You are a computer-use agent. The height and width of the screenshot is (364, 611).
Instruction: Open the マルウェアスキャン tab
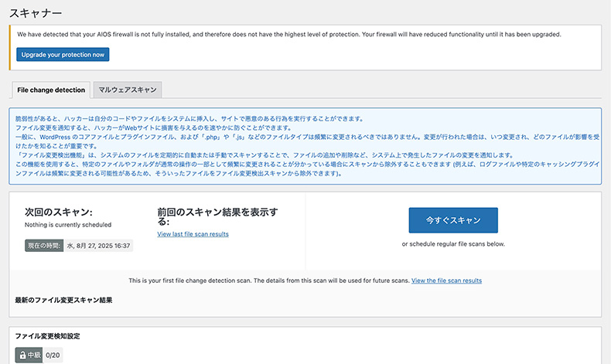pos(128,90)
